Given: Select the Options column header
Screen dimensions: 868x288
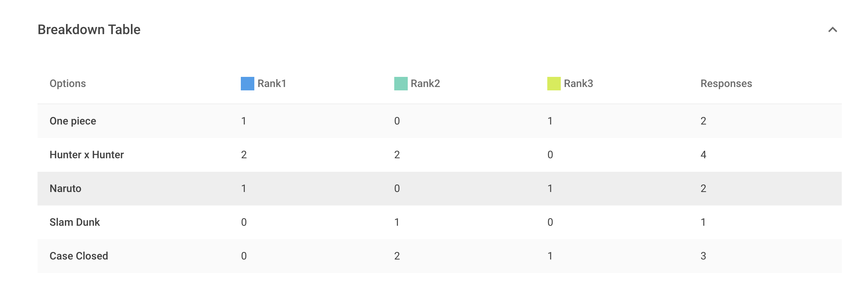Looking at the screenshot, I should pyautogui.click(x=68, y=83).
